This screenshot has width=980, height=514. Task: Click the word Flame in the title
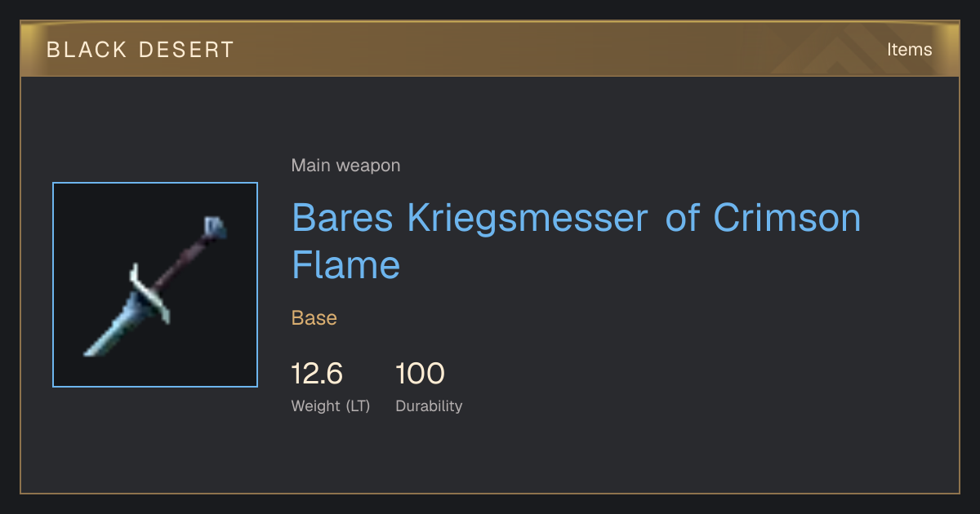(x=346, y=264)
